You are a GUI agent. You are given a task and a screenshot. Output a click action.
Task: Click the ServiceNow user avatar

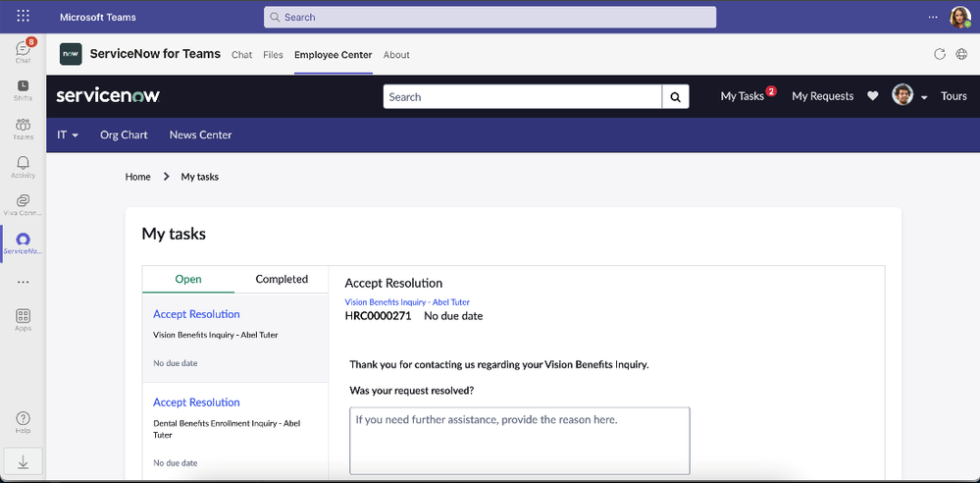903,95
